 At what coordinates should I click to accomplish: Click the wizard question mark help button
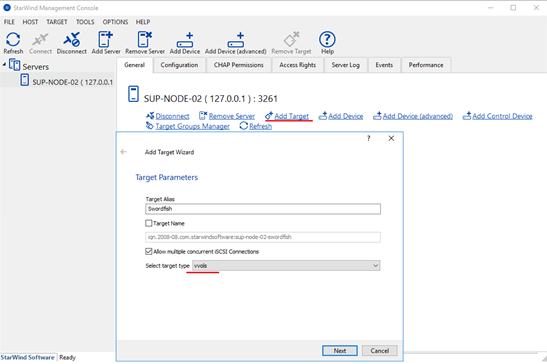point(368,138)
